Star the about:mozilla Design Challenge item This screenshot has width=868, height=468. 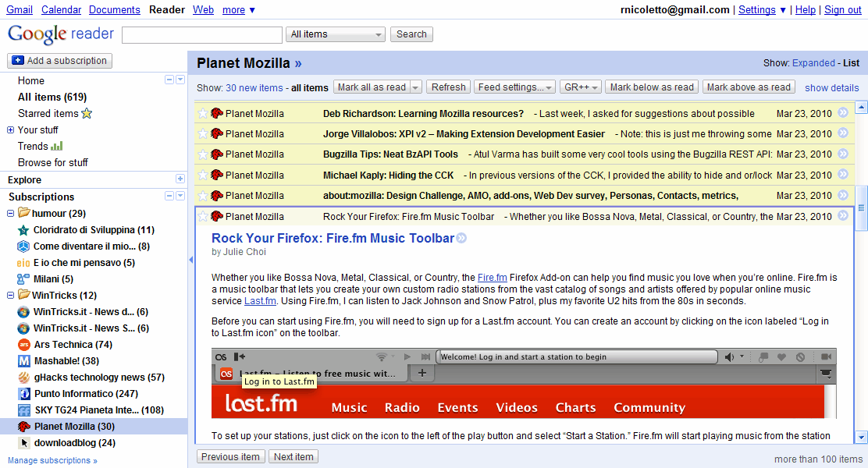pyautogui.click(x=203, y=196)
